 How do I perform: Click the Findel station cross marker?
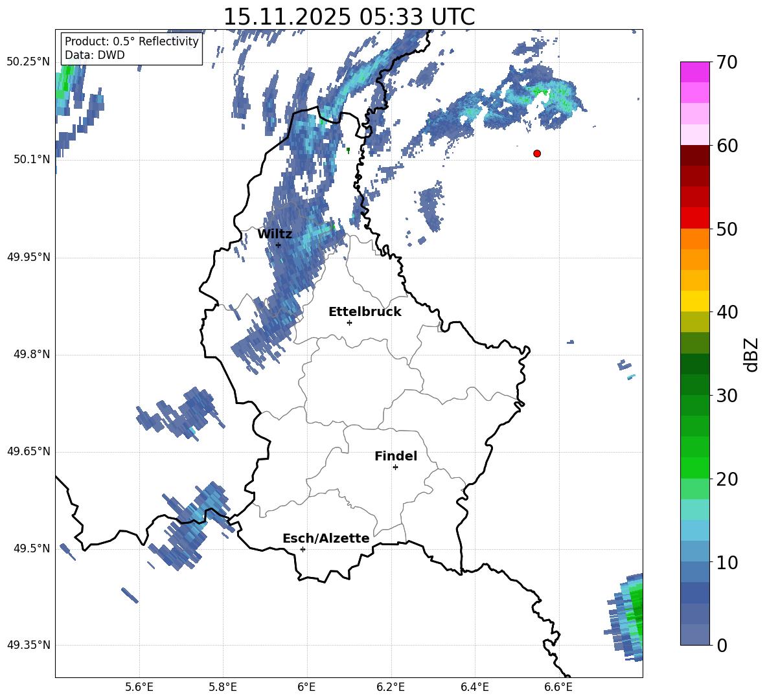click(x=395, y=468)
